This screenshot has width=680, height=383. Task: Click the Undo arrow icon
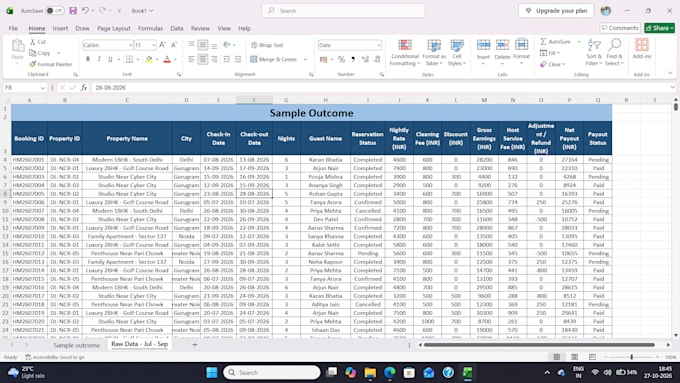[x=85, y=10]
